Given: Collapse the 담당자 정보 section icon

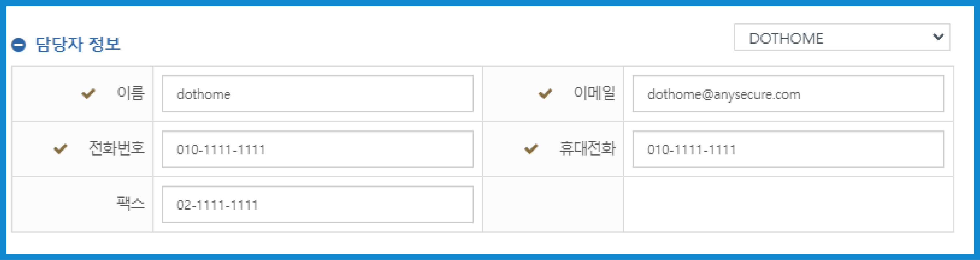Looking at the screenshot, I should 18,44.
